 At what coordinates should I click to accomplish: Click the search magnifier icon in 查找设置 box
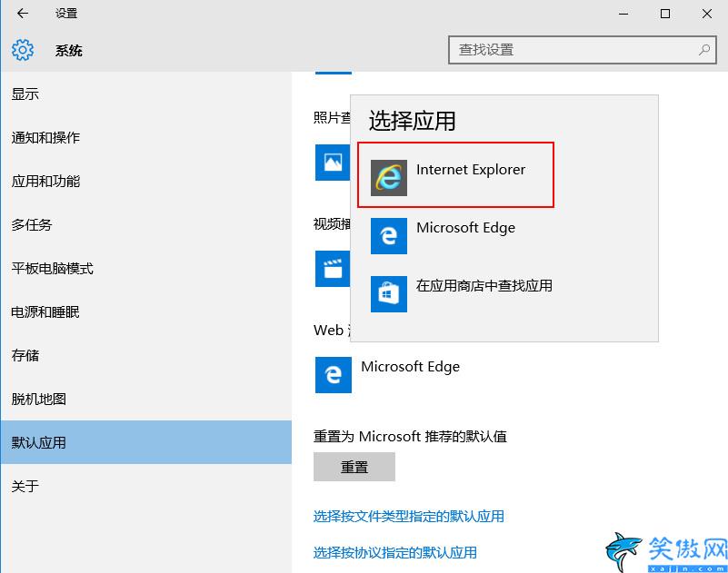pos(703,50)
